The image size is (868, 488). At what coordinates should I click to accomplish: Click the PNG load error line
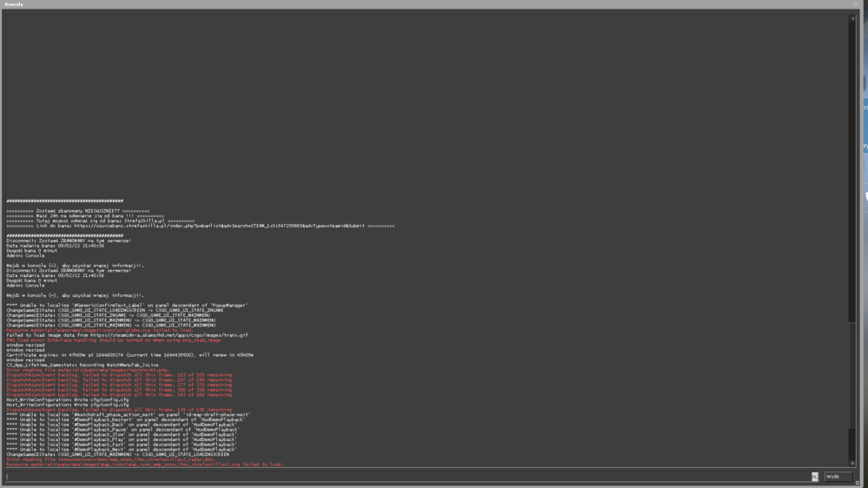click(114, 340)
